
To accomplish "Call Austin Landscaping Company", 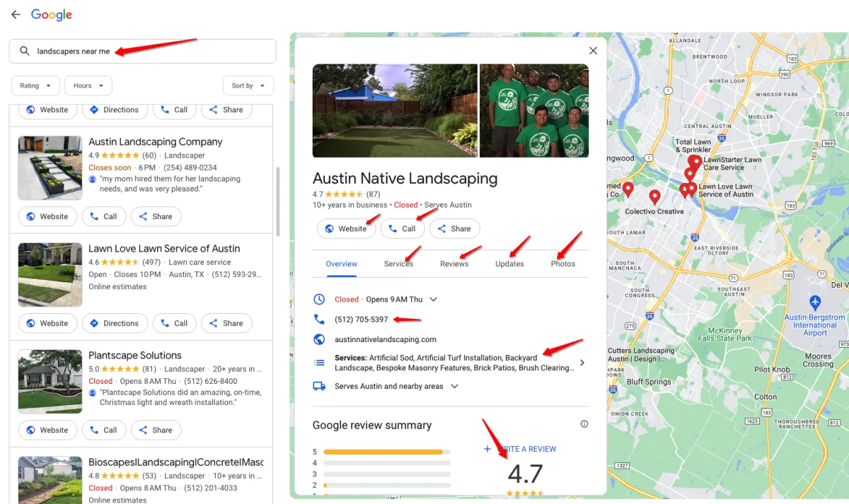I will [x=104, y=216].
